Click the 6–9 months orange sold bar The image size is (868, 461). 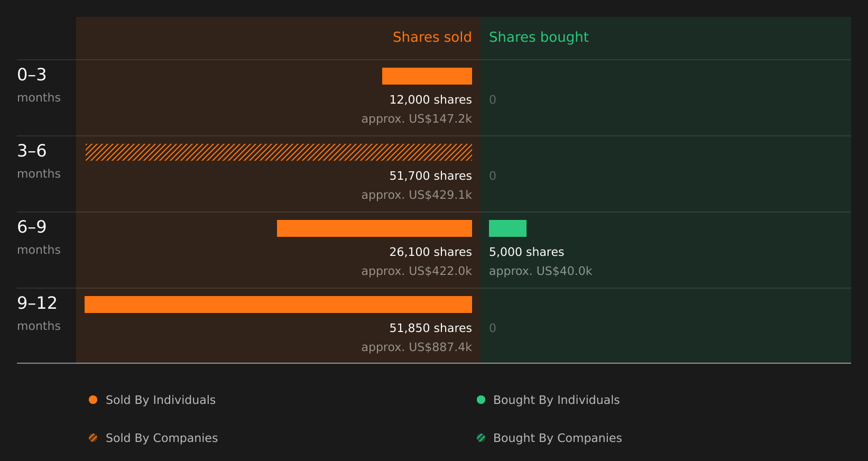pyautogui.click(x=374, y=228)
